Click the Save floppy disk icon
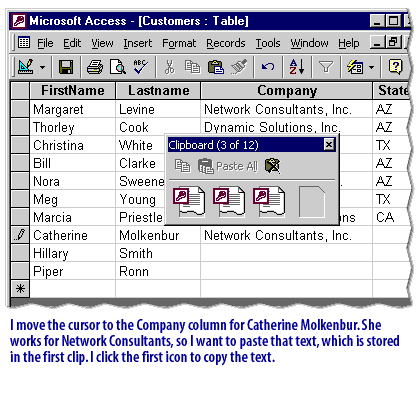Image resolution: width=420 pixels, height=420 pixels. tap(66, 67)
